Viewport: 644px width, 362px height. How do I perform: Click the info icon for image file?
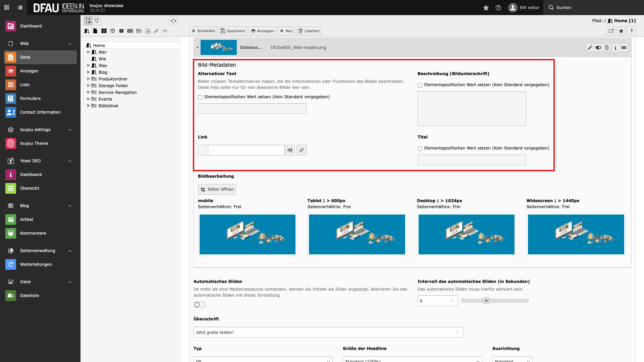pos(615,48)
